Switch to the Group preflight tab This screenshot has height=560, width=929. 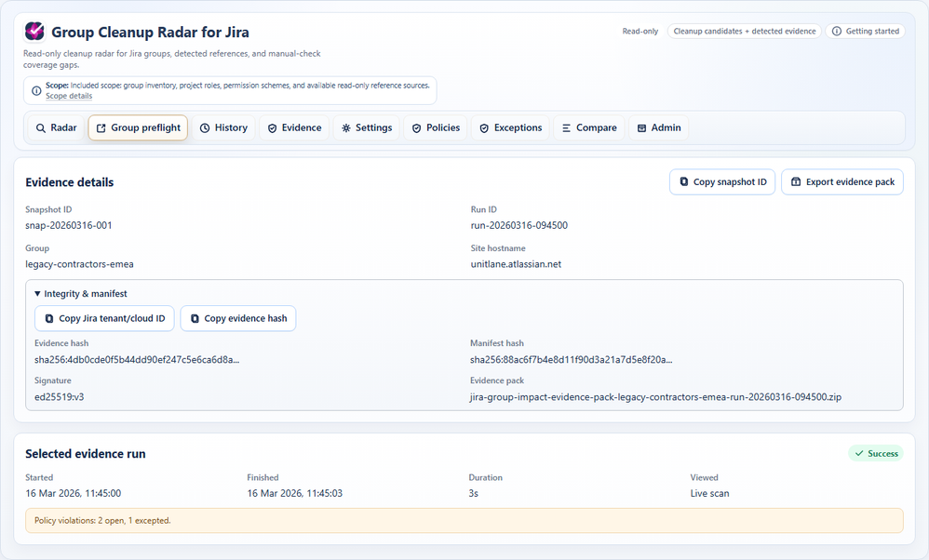click(x=138, y=127)
